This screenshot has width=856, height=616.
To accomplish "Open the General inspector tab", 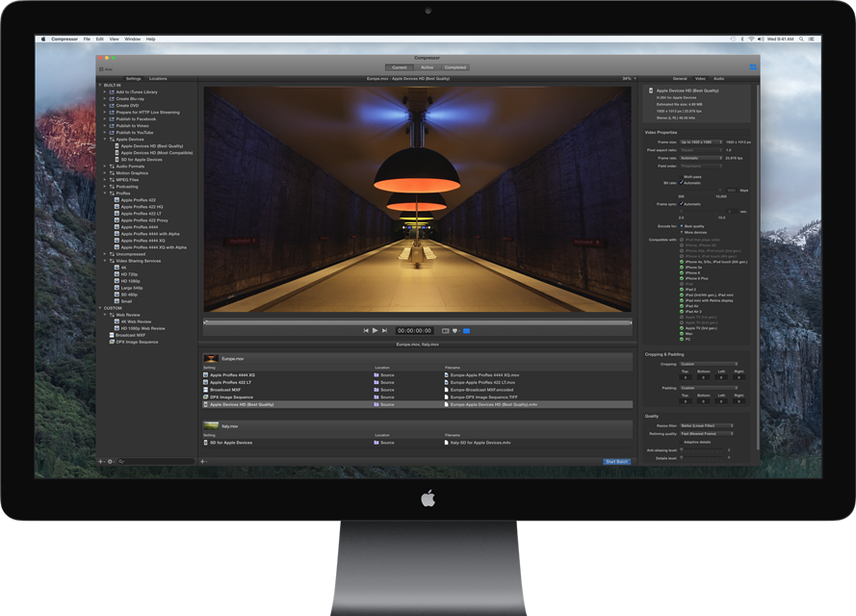I will 680,79.
